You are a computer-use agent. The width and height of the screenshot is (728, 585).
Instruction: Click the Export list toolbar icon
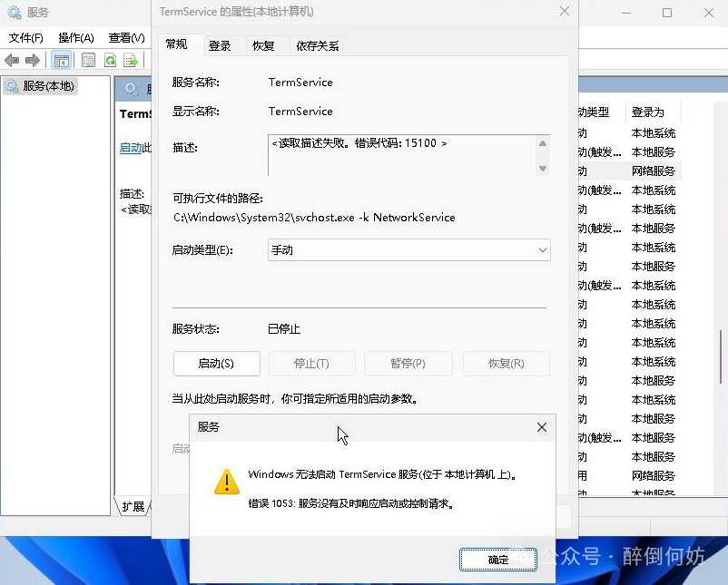[x=131, y=61]
